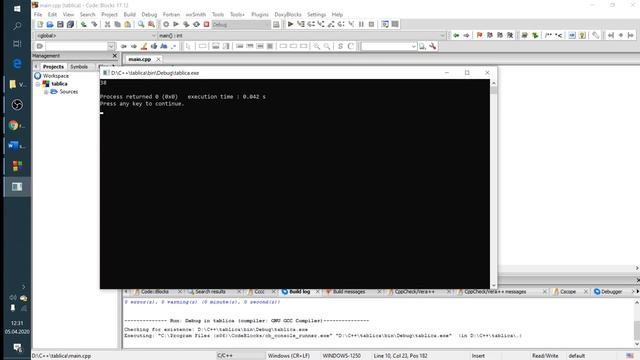This screenshot has height=360, width=640.
Task: Select the main.cpp editor tab
Action: pos(140,59)
